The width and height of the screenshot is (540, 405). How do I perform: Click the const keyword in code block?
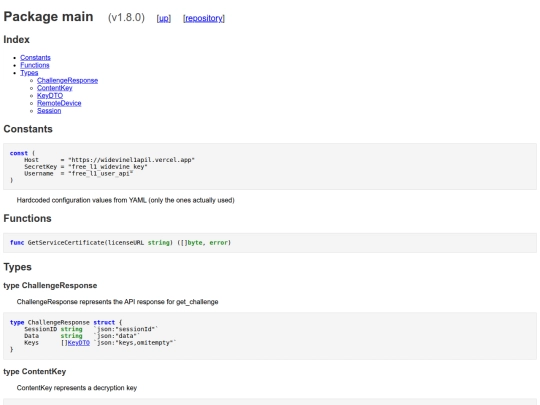pyautogui.click(x=19, y=153)
